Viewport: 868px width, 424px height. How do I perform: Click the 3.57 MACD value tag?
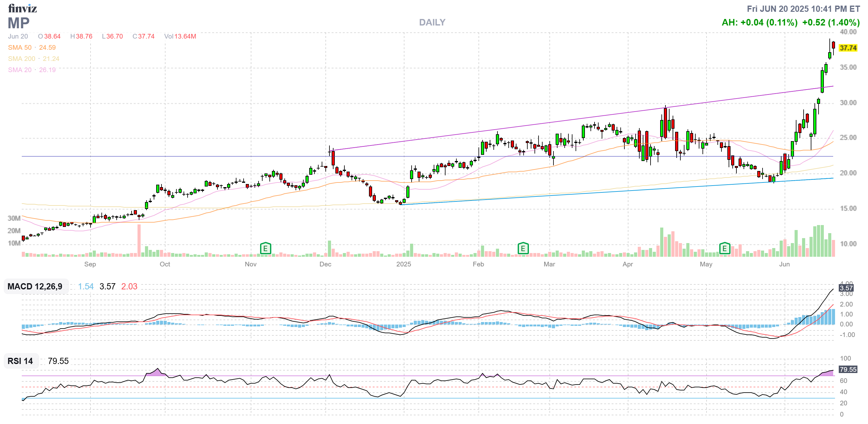coord(846,288)
